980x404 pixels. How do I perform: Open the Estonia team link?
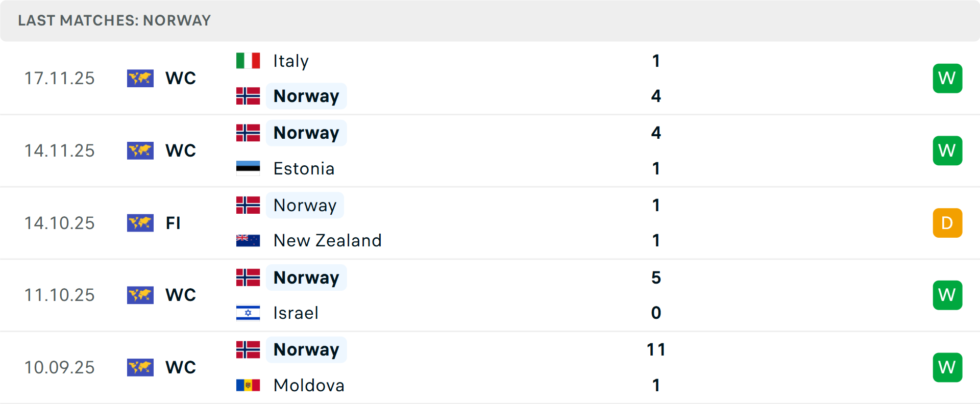tap(304, 168)
